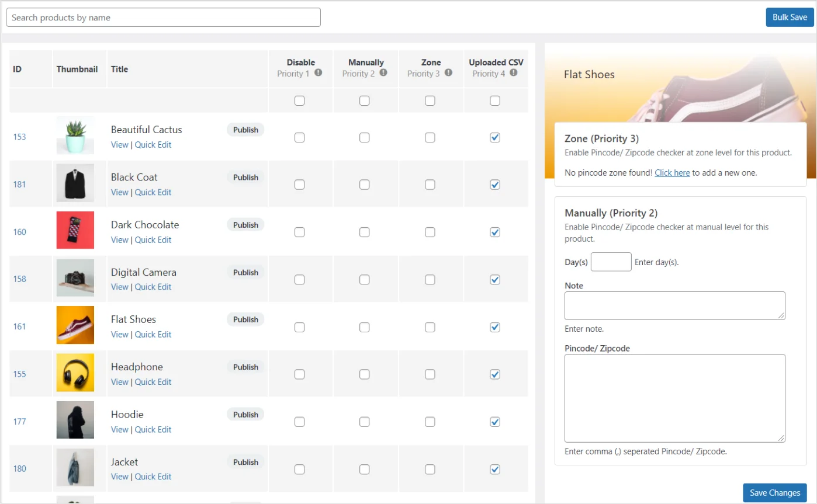Click the Beautiful Cactus product thumbnail
The width and height of the screenshot is (817, 504).
tap(75, 135)
